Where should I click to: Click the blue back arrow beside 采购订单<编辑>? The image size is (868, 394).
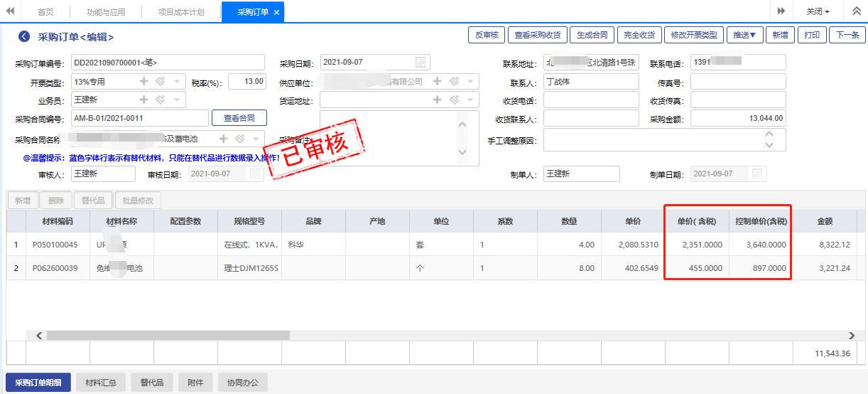pyautogui.click(x=25, y=37)
